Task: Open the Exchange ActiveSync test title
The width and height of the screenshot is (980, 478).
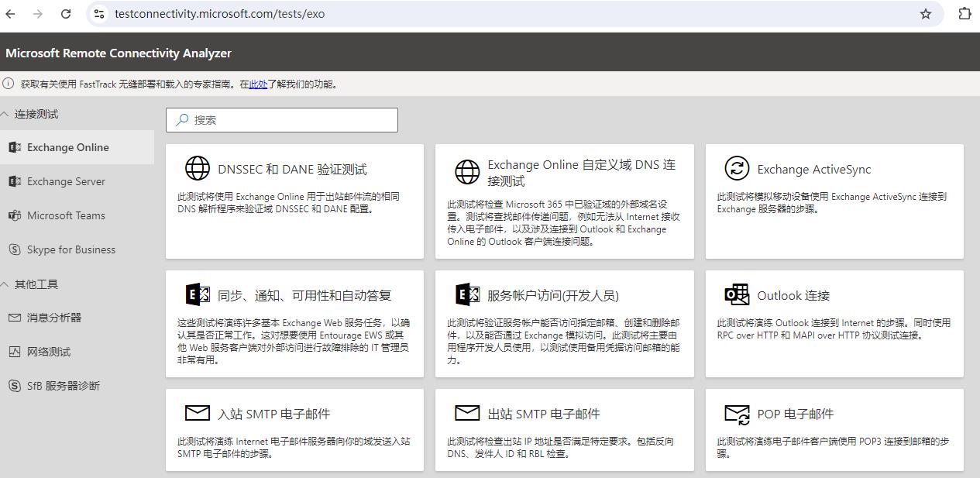Action: [814, 169]
